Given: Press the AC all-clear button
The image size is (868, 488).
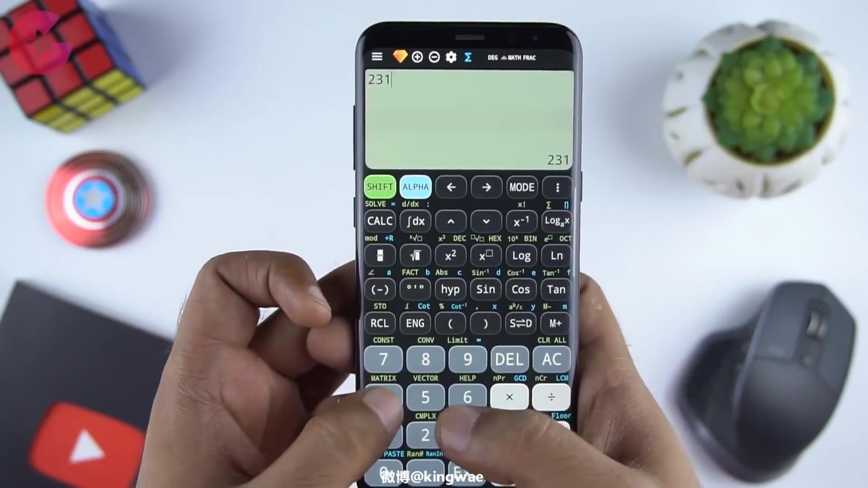Looking at the screenshot, I should (x=551, y=359).
